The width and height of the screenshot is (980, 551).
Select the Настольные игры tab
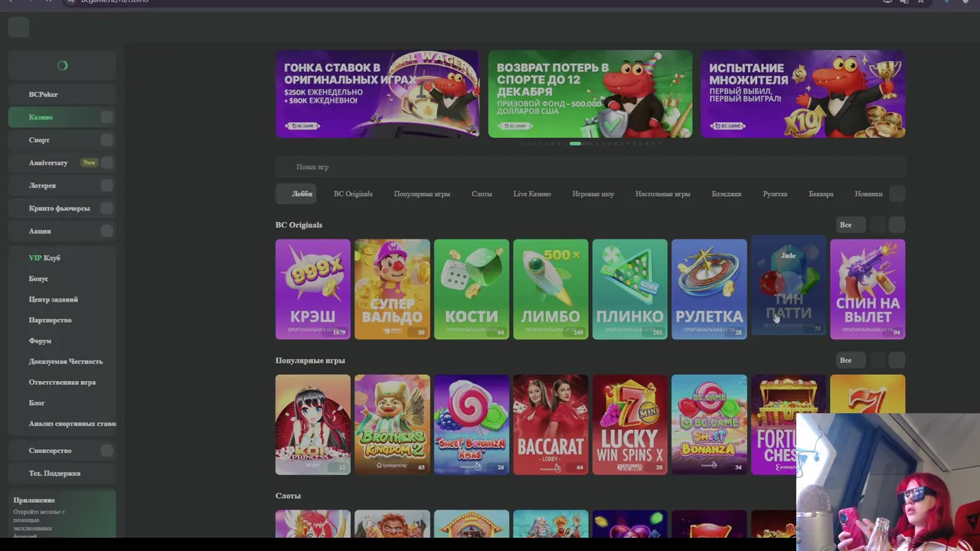pos(662,194)
